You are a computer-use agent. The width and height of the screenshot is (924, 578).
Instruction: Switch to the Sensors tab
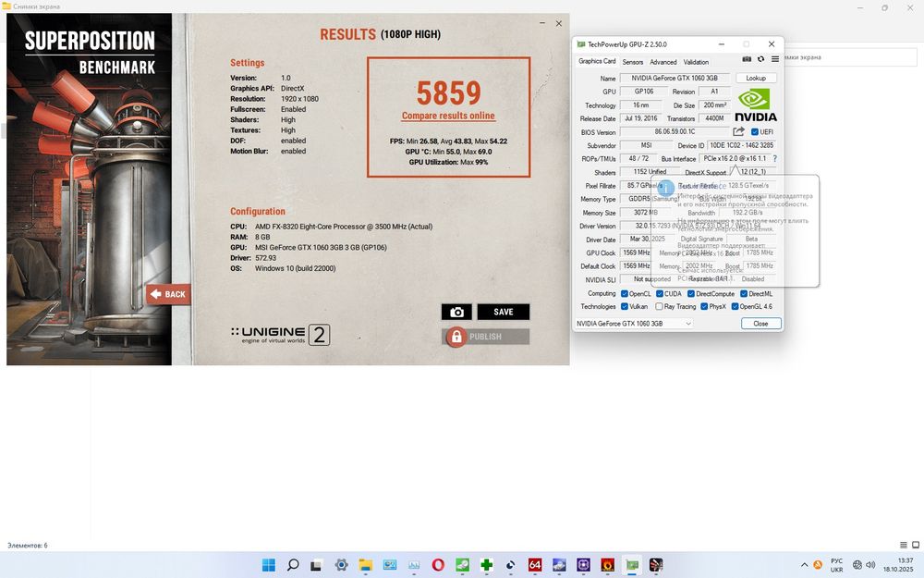[632, 62]
